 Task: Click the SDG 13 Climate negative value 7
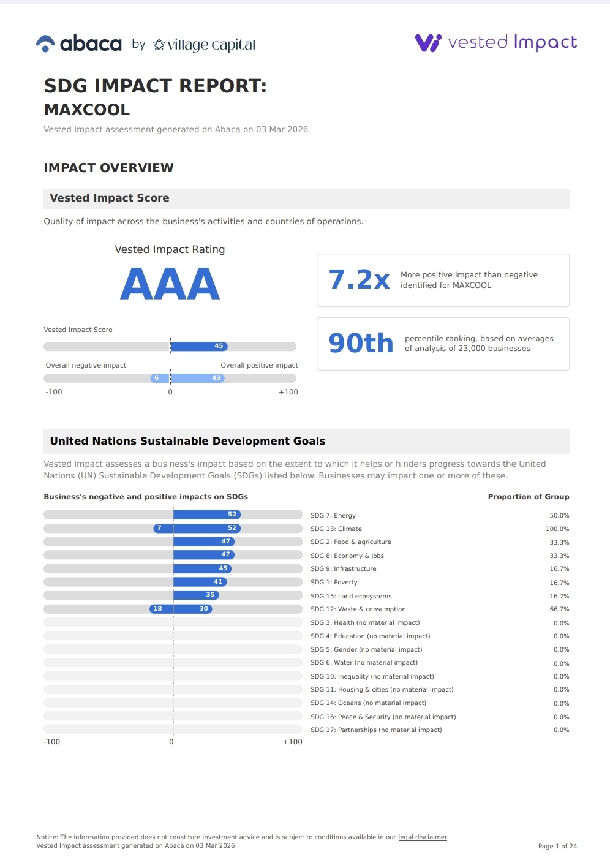pos(159,528)
